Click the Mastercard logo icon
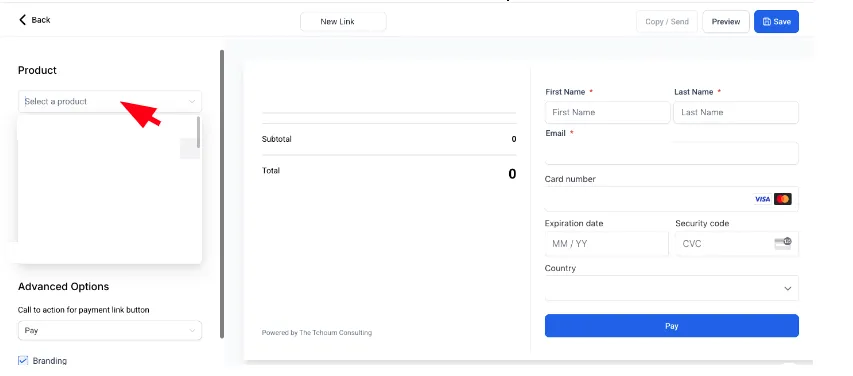This screenshot has height=376, width=853. pyautogui.click(x=783, y=199)
